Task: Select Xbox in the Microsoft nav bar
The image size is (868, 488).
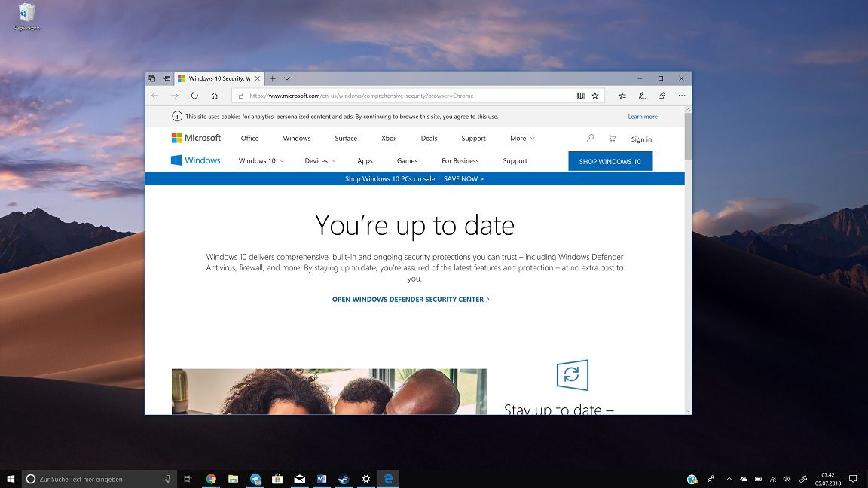Action: pos(389,139)
